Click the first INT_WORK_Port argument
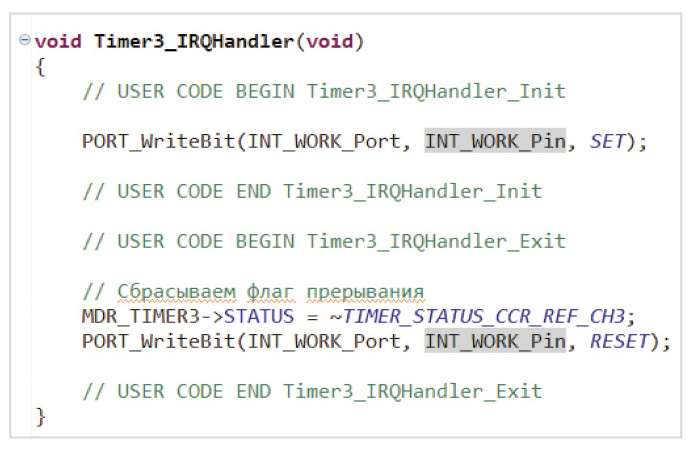The image size is (689, 449). pyautogui.click(x=324, y=141)
